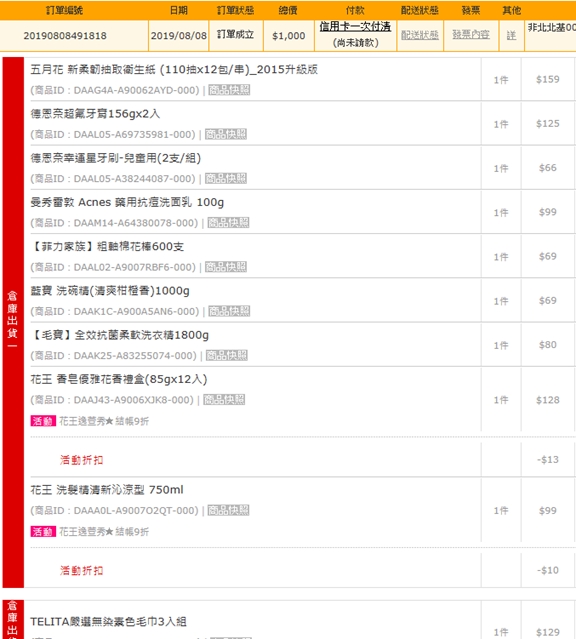Select order number 20190808491818
Screen dimensions: 576x639
[x=65, y=36]
